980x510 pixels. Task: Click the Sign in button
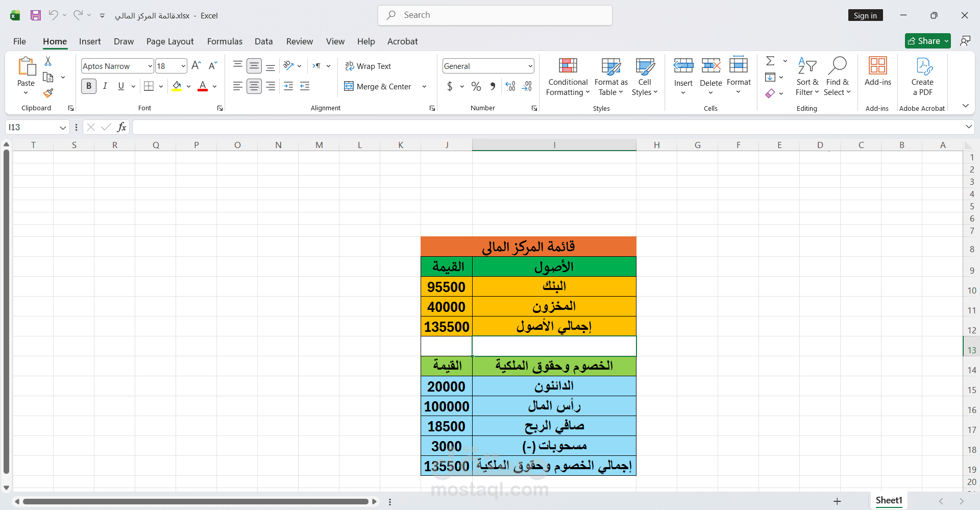[x=865, y=15]
